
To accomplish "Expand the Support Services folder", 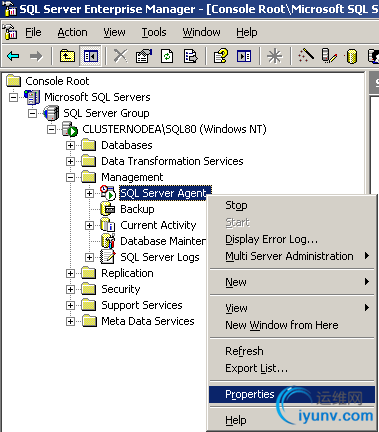I will click(70, 305).
